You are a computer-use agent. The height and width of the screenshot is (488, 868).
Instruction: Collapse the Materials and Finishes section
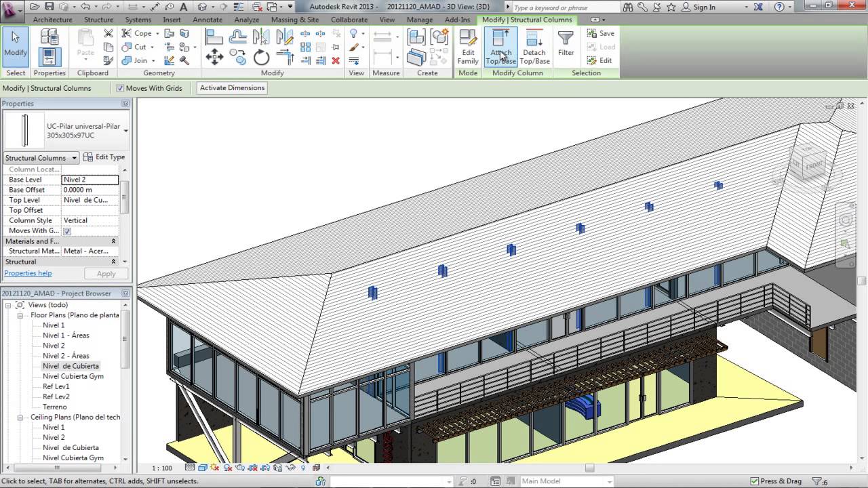tap(113, 241)
